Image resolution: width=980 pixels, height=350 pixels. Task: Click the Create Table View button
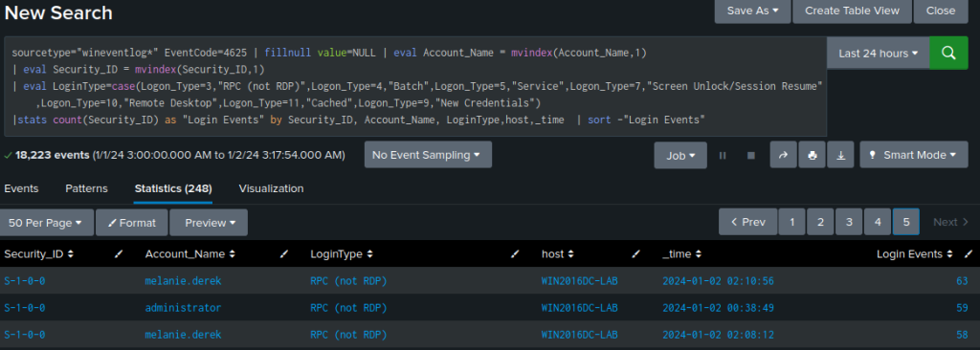852,11
